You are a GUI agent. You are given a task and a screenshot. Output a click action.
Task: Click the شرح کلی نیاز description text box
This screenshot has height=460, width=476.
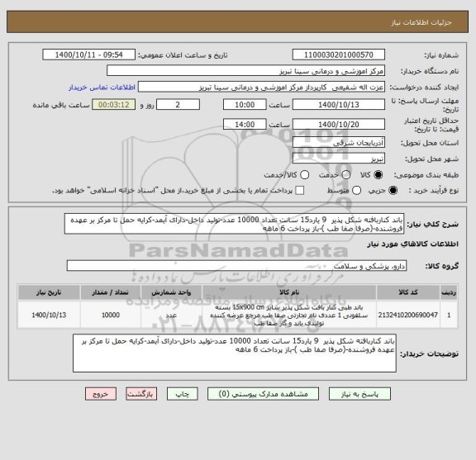click(234, 224)
